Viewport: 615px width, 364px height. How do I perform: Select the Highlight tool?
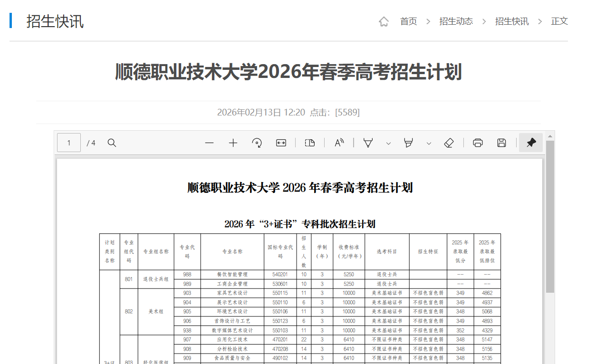409,143
